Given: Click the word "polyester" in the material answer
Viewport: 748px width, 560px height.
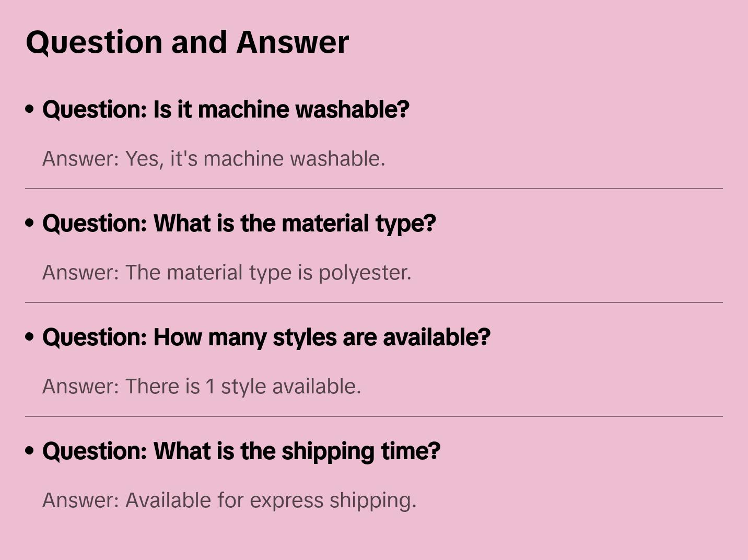Looking at the screenshot, I should [363, 273].
